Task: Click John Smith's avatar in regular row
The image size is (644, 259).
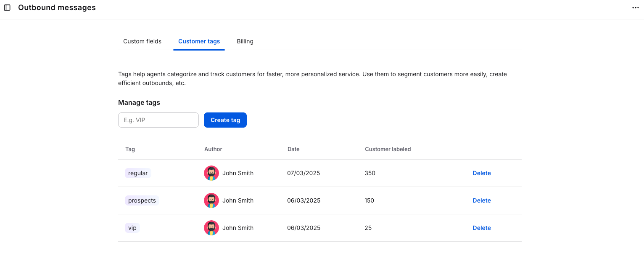Action: [211, 173]
